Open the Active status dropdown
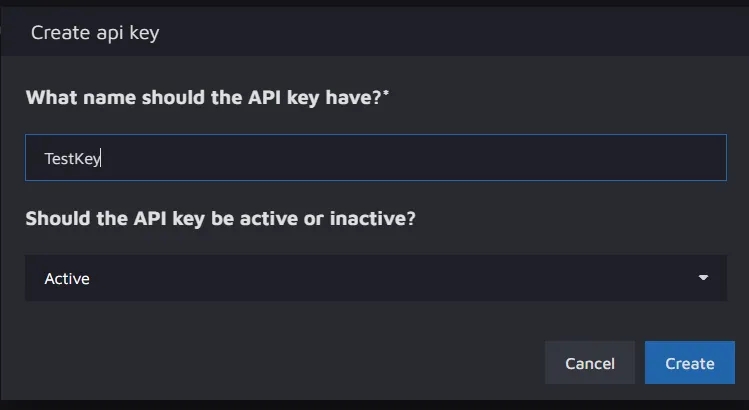This screenshot has width=749, height=410. 375,278
